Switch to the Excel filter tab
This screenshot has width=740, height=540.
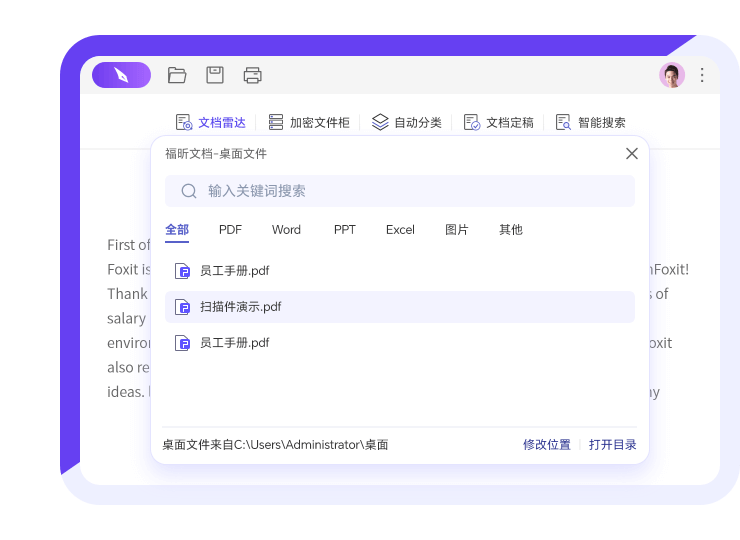(400, 230)
